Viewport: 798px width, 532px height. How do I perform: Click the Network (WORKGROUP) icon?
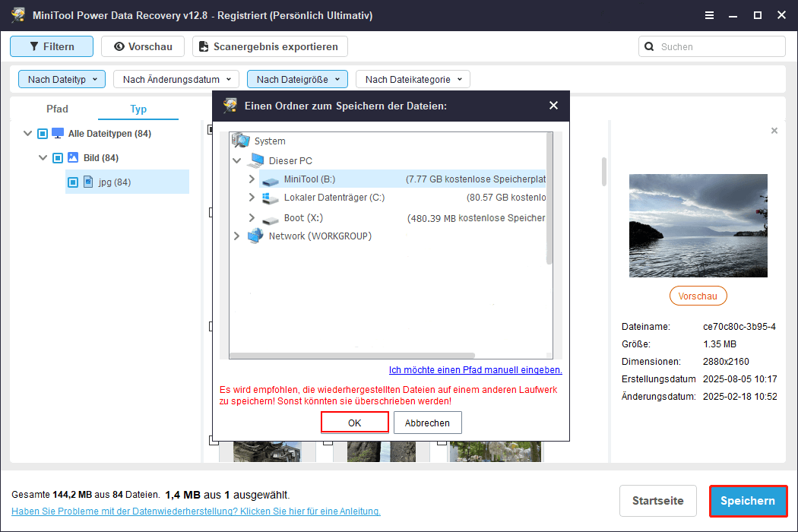(x=256, y=236)
